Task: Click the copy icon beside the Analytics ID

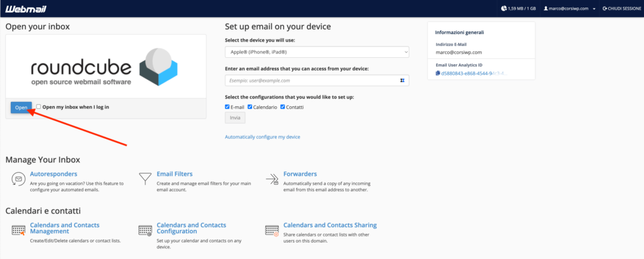Action: point(438,74)
